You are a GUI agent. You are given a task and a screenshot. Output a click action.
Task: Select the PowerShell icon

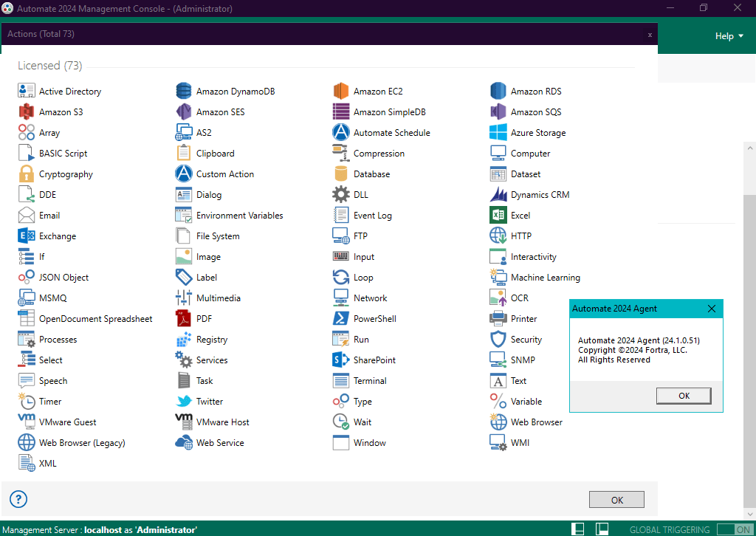pos(341,318)
